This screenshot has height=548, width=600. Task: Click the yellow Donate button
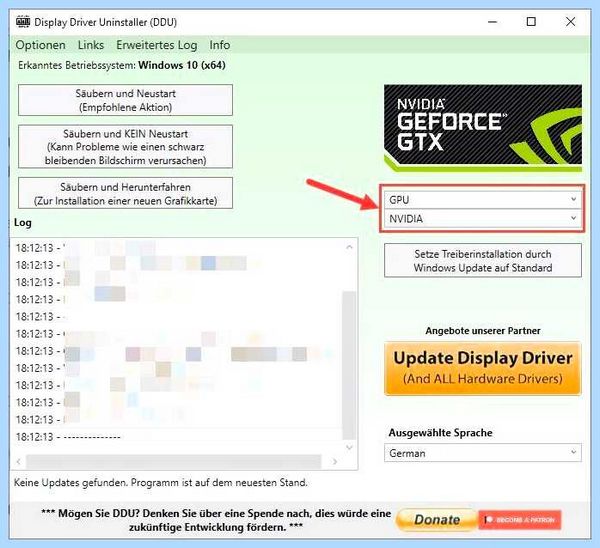coord(437,520)
